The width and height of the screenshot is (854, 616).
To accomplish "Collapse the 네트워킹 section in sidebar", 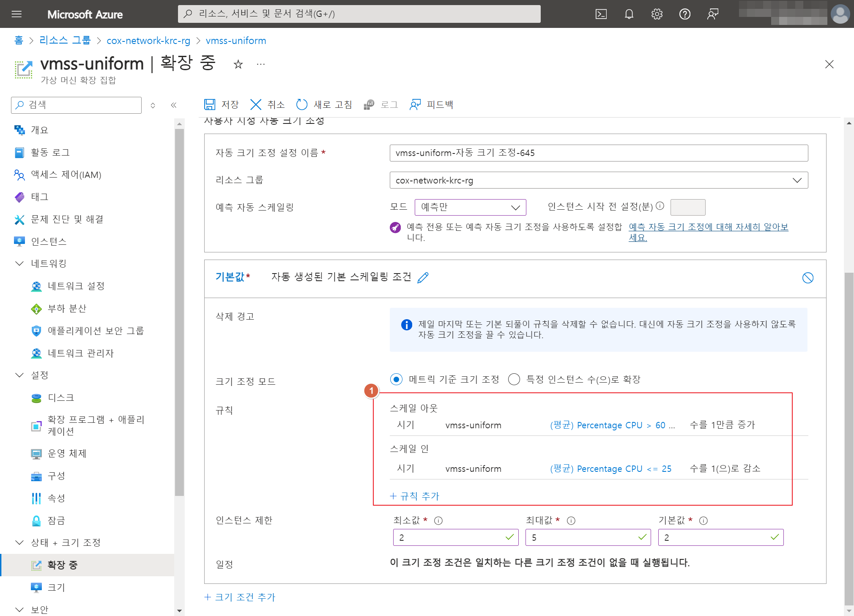I will 19,263.
